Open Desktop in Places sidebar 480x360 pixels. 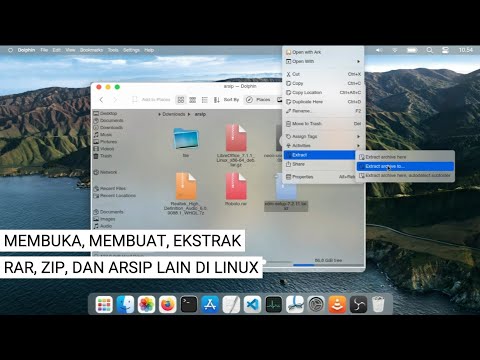click(x=105, y=113)
